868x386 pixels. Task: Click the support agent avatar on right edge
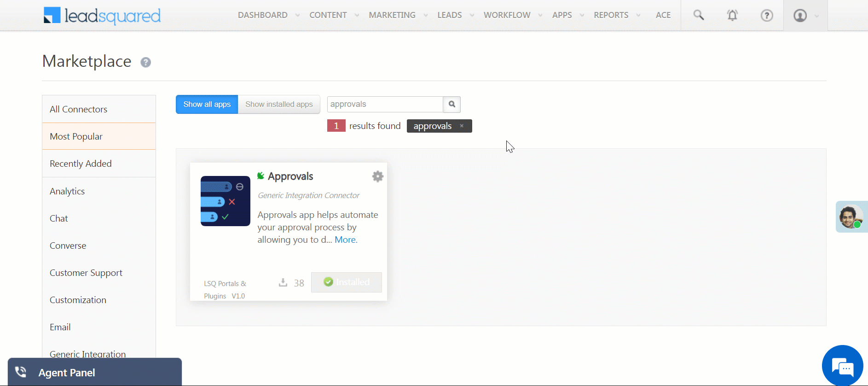(x=851, y=216)
